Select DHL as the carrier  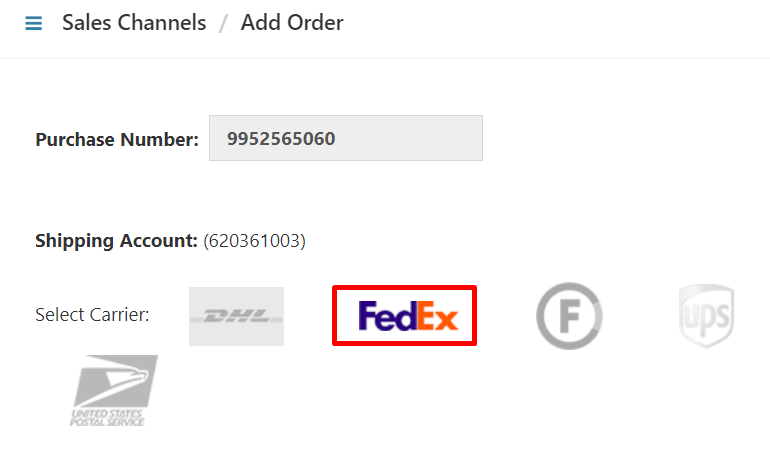tap(236, 316)
